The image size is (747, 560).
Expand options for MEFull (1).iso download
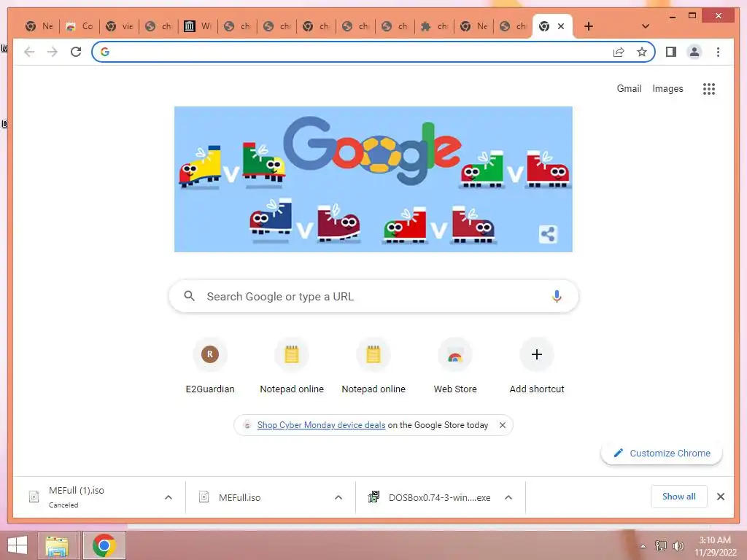(169, 497)
